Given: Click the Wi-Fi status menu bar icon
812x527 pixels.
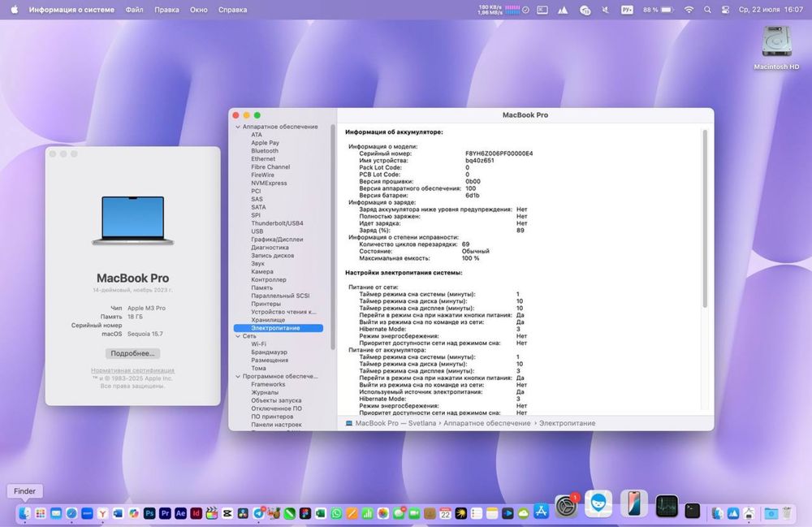Looking at the screenshot, I should [689, 9].
